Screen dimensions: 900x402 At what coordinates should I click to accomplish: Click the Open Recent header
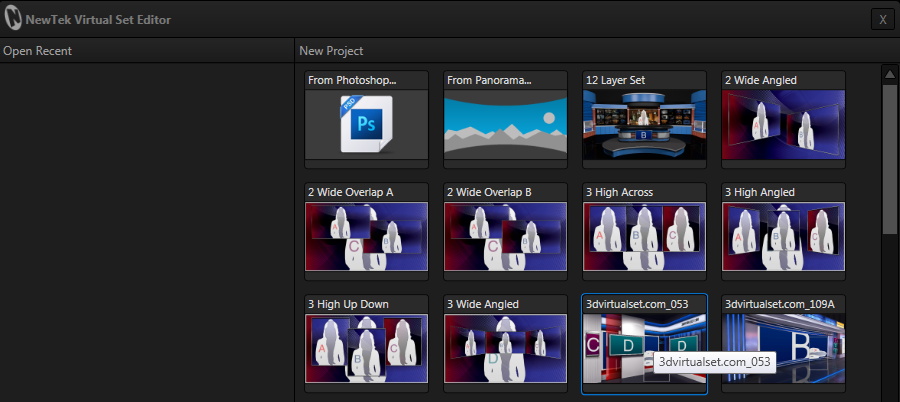pyautogui.click(x=38, y=51)
